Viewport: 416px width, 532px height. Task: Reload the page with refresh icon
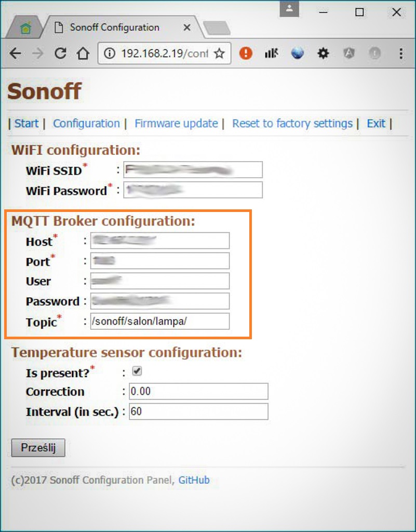point(60,54)
